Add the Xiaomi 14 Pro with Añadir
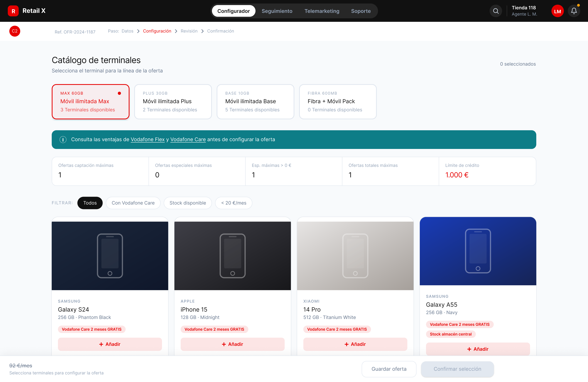Viewport: 588px width, 382px height. coord(355,344)
